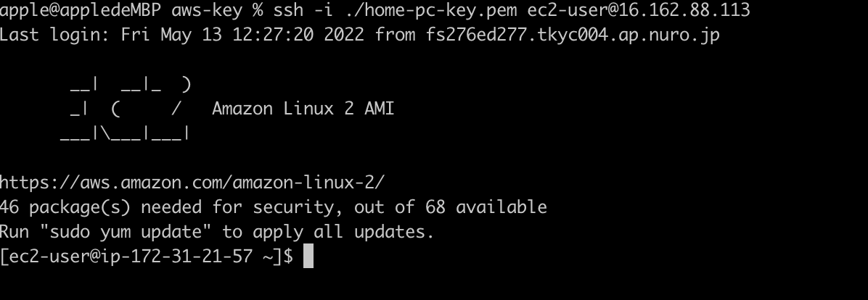
Task: Click the "Amazon Linux 2 AMI" banner text
Action: [303, 109]
